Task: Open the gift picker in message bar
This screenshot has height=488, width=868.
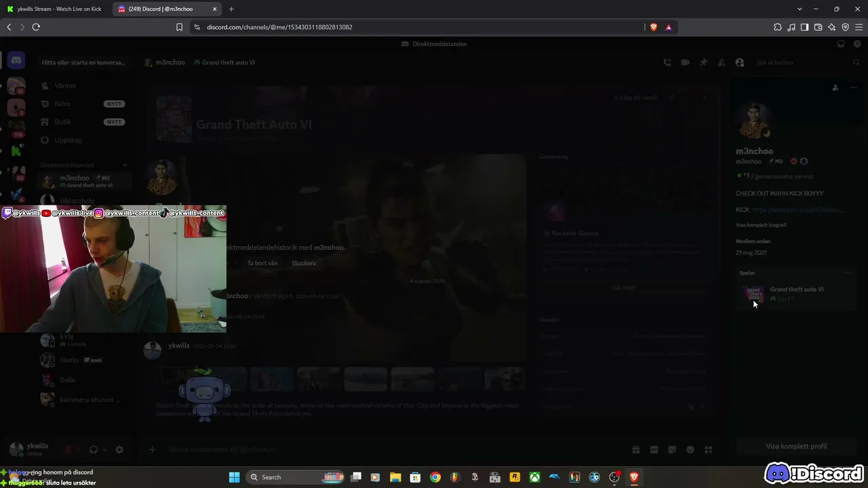Action: coord(636,449)
